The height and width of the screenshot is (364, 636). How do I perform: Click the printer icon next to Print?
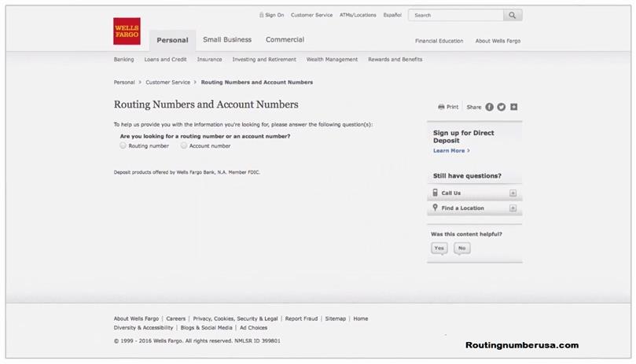pos(441,107)
